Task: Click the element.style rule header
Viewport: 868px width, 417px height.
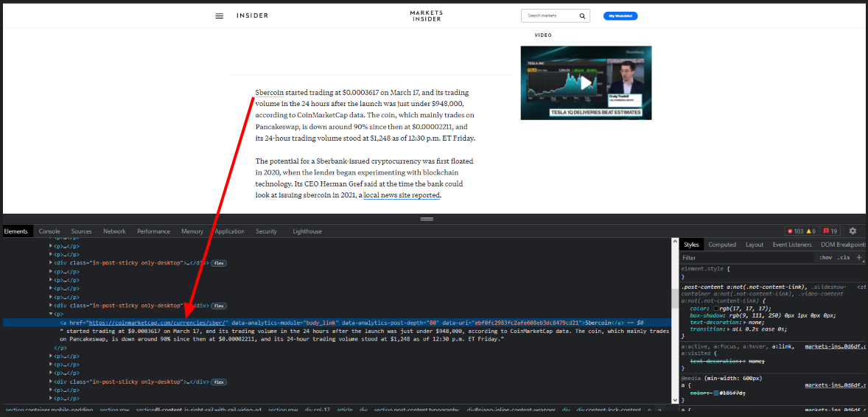Action: tap(706, 269)
